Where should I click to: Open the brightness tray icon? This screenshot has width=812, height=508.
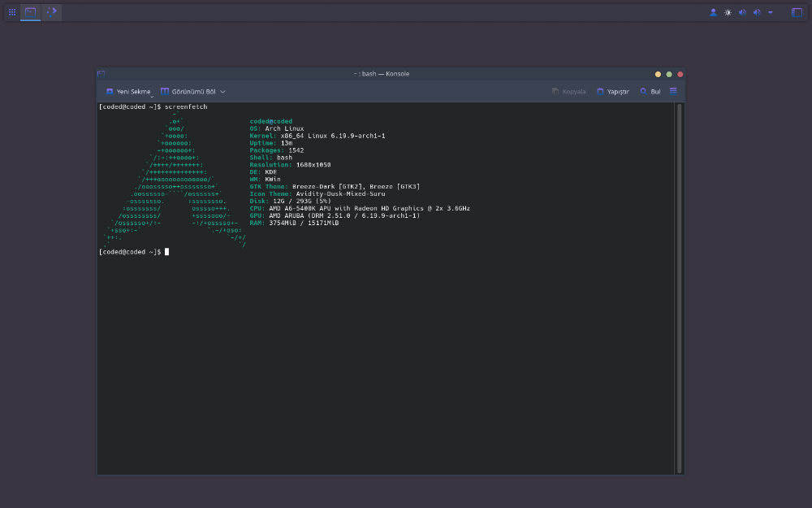coord(728,12)
